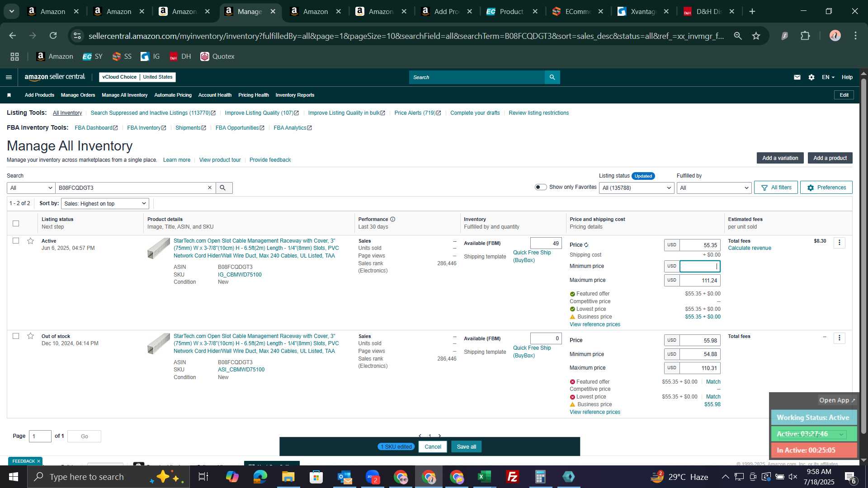Open the kebab menu for ASI_CBMWD75100 row

point(840,338)
